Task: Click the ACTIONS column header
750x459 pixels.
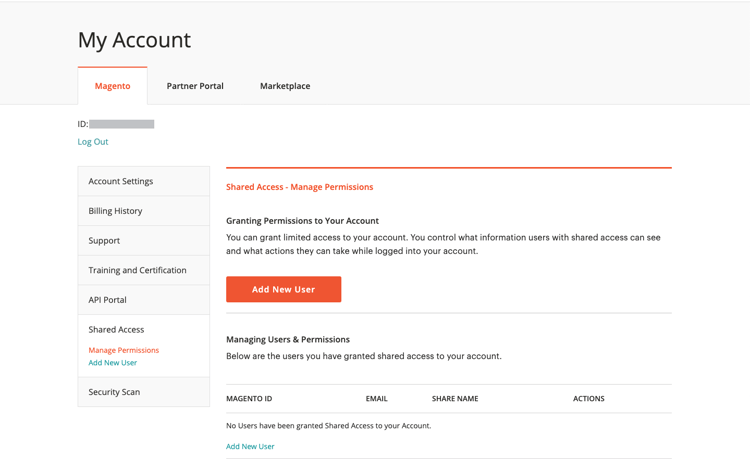Action: click(x=588, y=399)
